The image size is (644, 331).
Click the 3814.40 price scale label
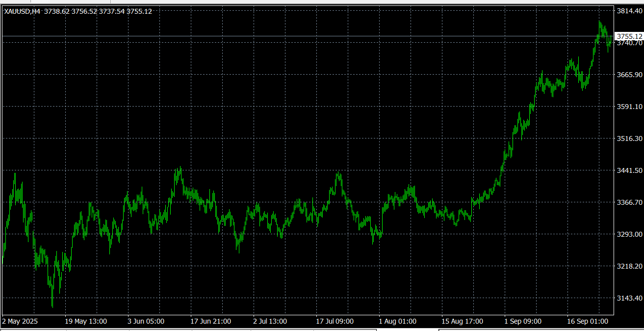[629, 11]
